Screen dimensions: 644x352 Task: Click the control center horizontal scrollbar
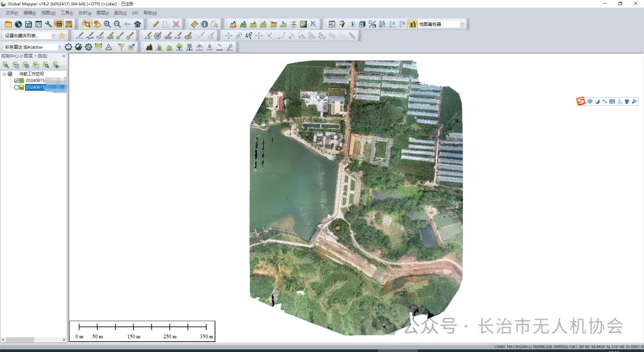pyautogui.click(x=34, y=339)
